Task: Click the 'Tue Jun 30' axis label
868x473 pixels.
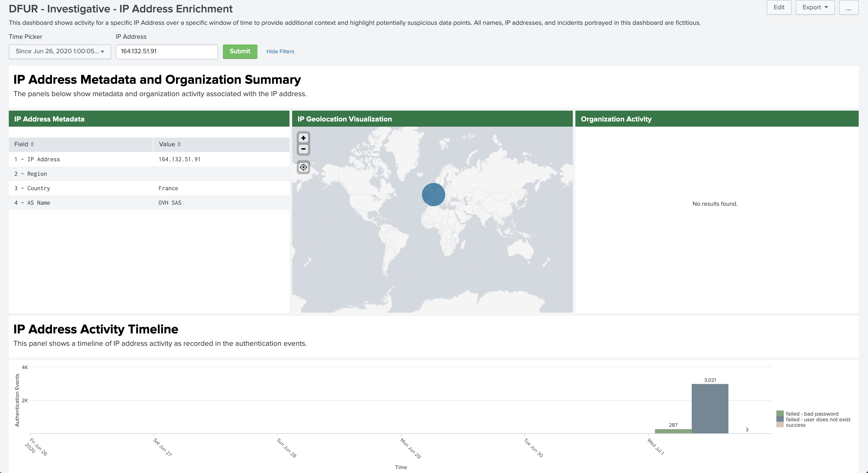Action: click(x=533, y=448)
